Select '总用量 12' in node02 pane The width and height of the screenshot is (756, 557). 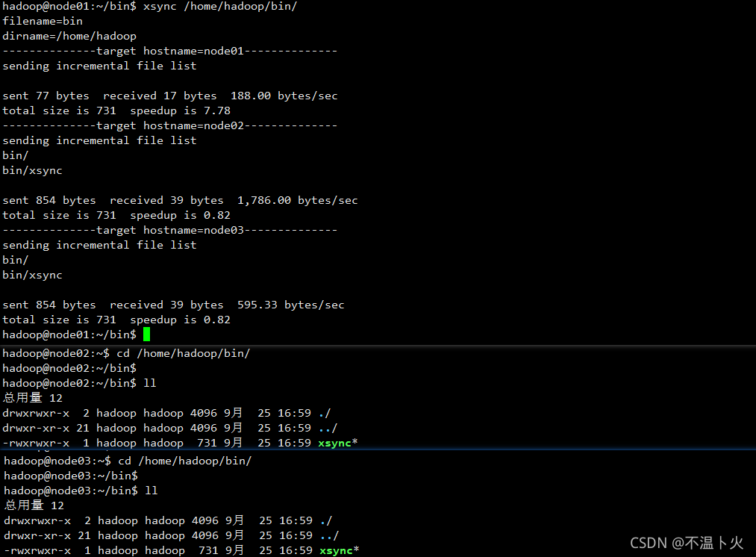tap(32, 399)
